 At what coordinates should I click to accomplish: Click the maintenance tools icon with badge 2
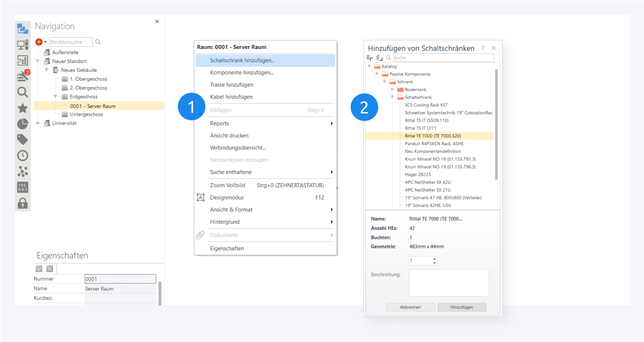tap(22, 76)
